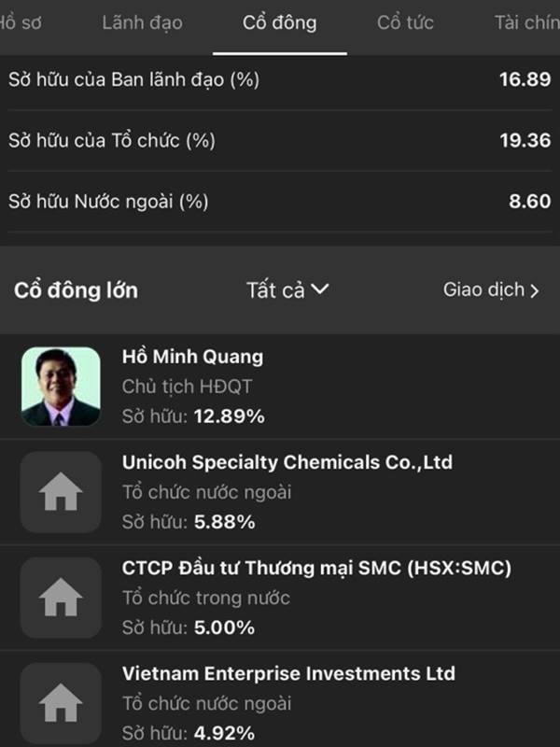Tap Unicoh Specialty Chemicals house icon
Viewport: 560px width, 747px height.
[61, 492]
